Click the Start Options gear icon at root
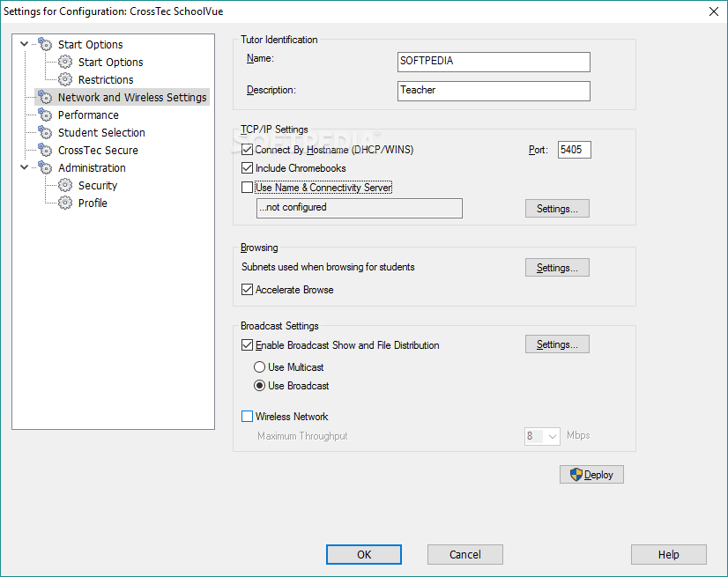The width and height of the screenshot is (728, 577). [x=45, y=45]
